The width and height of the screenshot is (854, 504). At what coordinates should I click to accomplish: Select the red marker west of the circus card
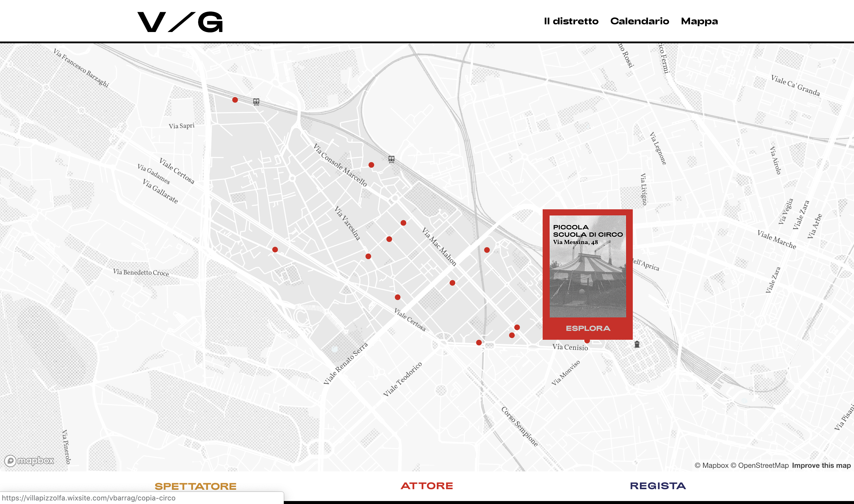point(487,250)
